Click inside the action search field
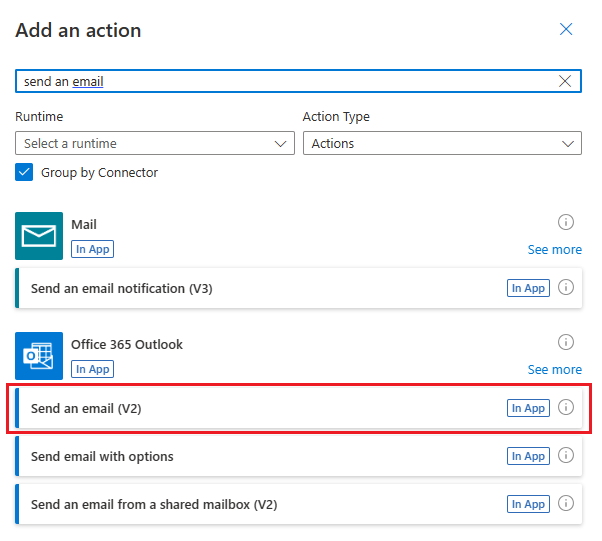 point(280,81)
